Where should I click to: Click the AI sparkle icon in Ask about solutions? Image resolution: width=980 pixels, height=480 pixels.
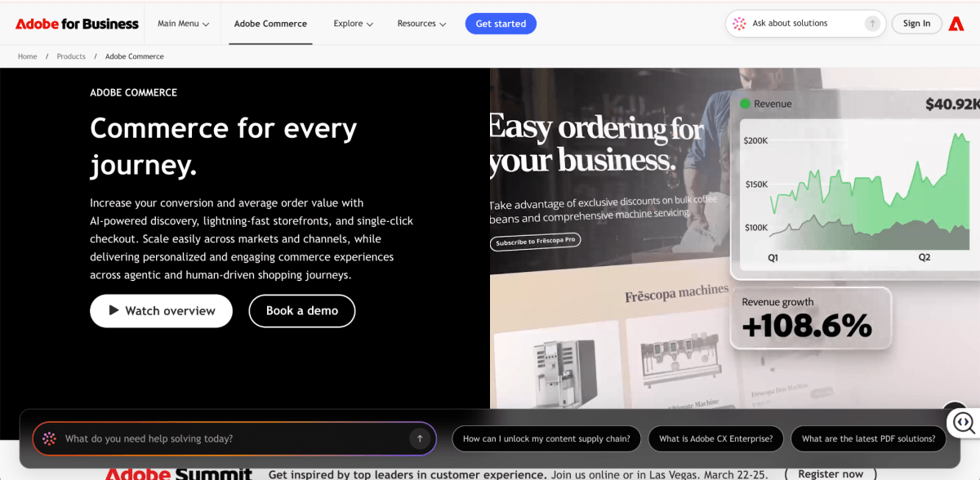[x=739, y=24]
